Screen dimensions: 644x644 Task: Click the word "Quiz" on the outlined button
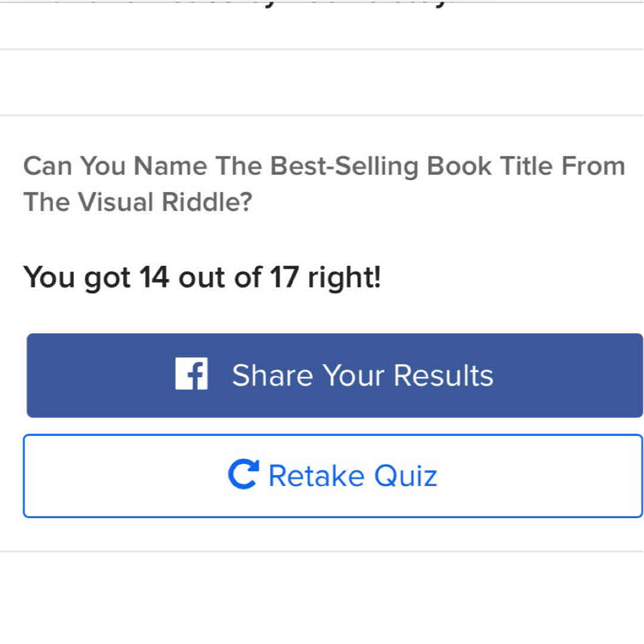coord(405,476)
